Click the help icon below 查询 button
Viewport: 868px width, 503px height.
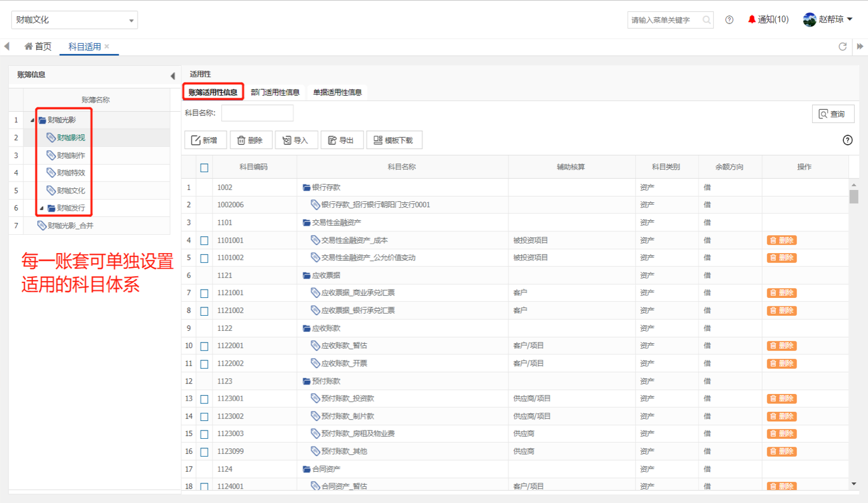tap(847, 140)
